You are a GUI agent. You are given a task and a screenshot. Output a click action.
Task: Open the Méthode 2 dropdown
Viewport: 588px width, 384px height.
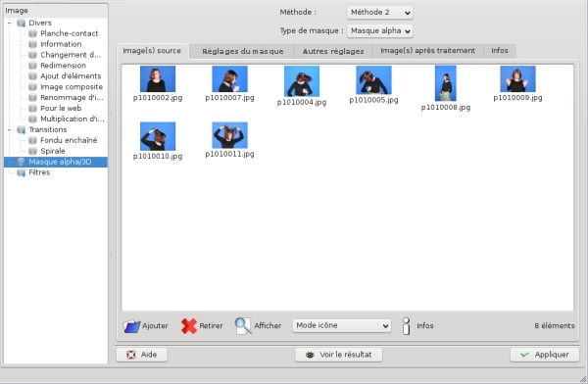[x=379, y=13]
